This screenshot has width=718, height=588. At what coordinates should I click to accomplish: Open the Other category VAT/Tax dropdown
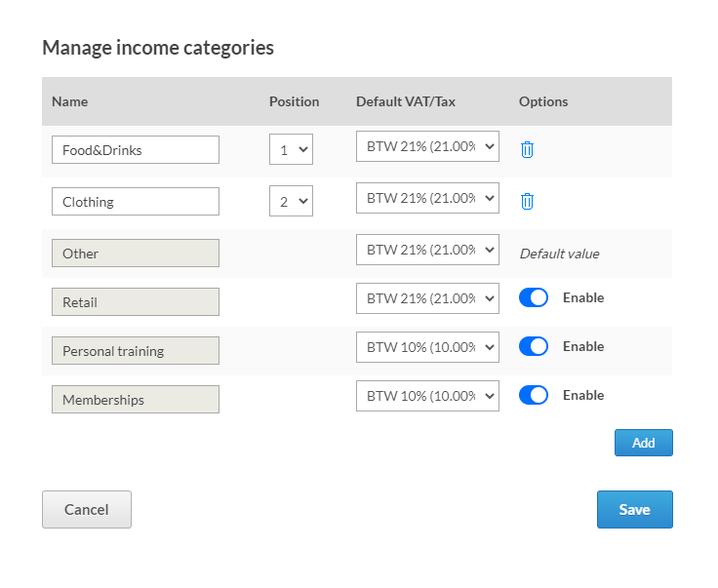tap(427, 250)
